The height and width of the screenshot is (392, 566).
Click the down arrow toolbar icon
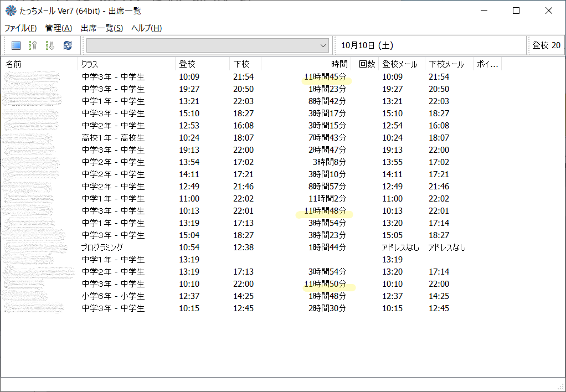point(50,45)
